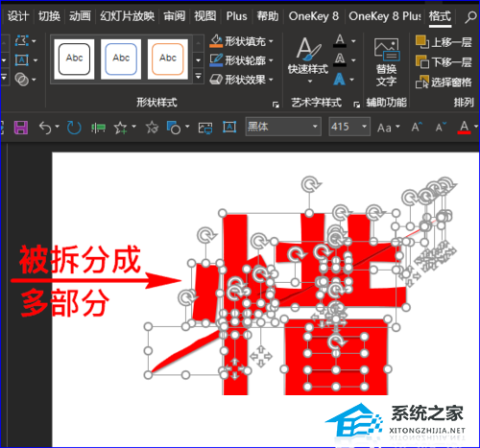This screenshot has height=448, width=480.
Task: Click the star with plus icon
Action: coord(121,128)
